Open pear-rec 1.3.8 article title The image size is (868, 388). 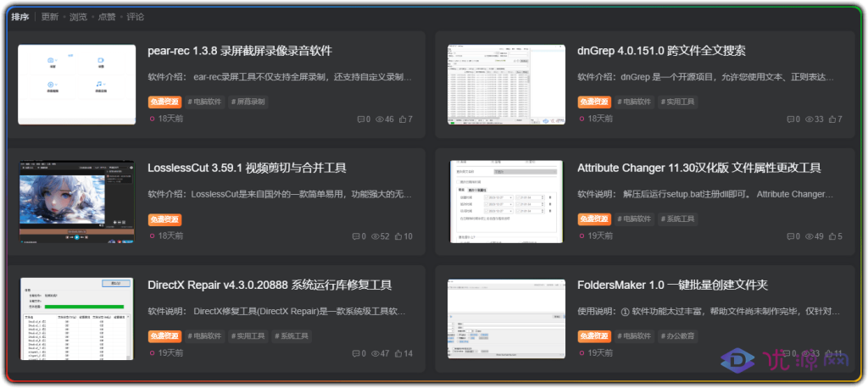coord(240,51)
